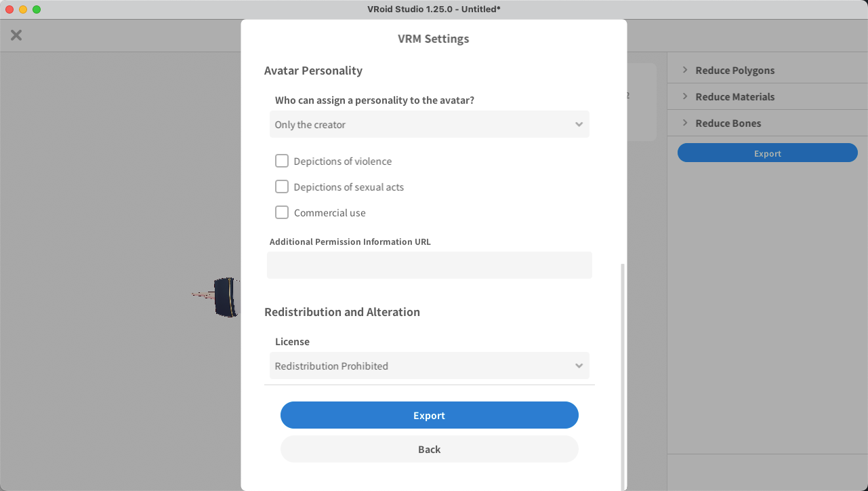Click the arrow icon on the personality dropdown
Screen dimensions: 868x491
point(579,125)
